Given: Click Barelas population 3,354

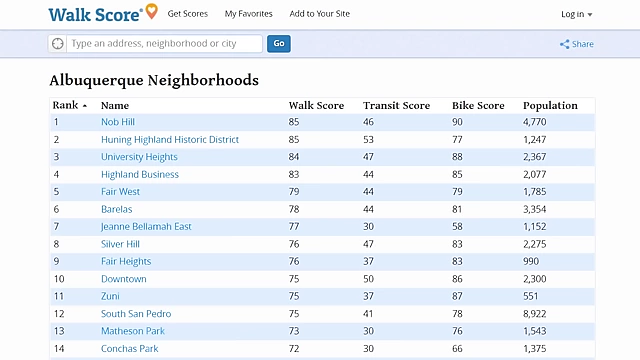Looking at the screenshot, I should tap(535, 209).
